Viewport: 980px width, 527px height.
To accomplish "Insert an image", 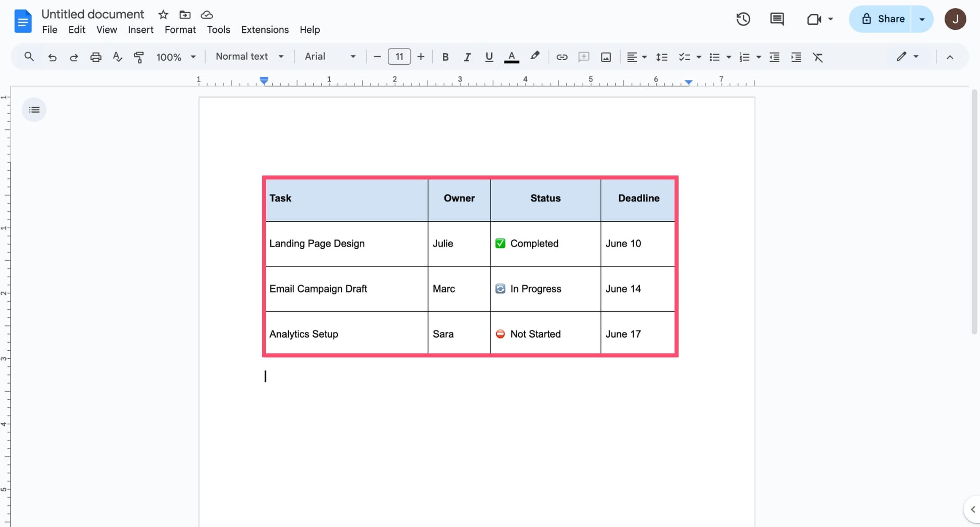I will coord(606,57).
